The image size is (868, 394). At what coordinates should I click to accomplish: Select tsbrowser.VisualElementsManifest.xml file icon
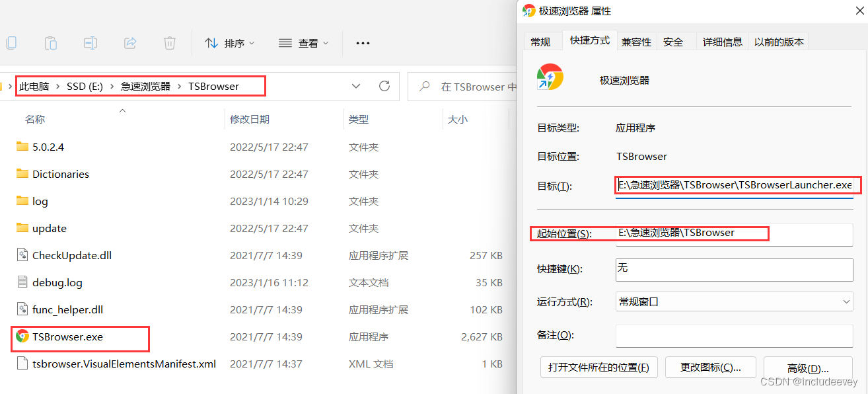click(x=22, y=364)
